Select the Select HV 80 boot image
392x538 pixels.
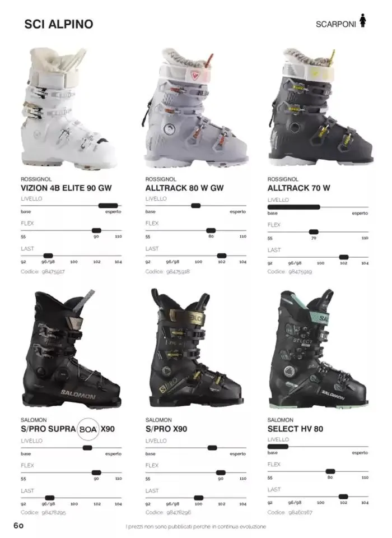pos(318,349)
